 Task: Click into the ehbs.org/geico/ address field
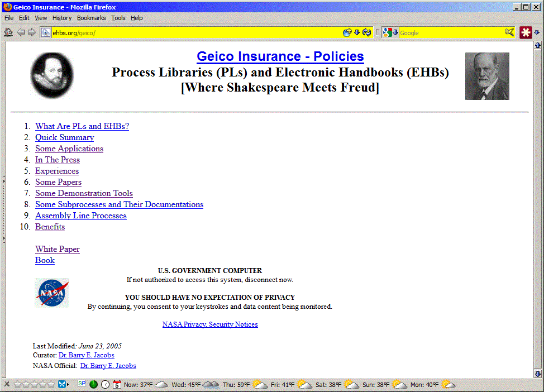(196, 33)
